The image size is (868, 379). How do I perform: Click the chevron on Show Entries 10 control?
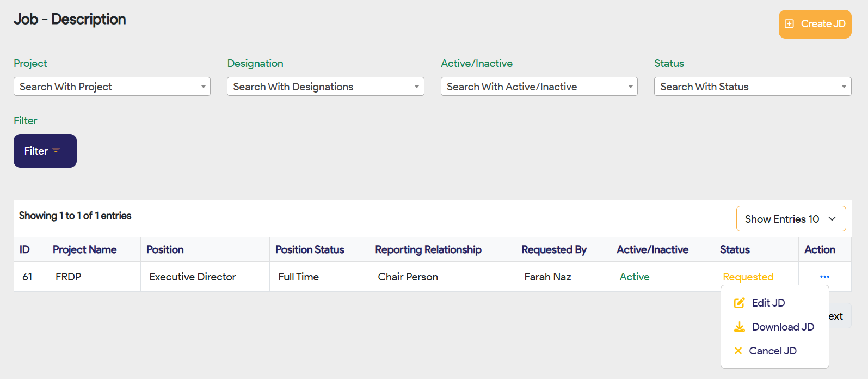coord(832,218)
